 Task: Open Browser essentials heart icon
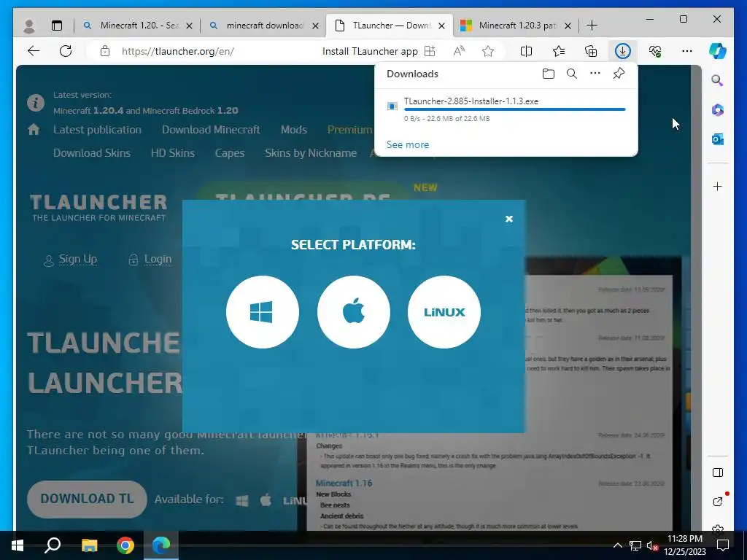click(655, 51)
